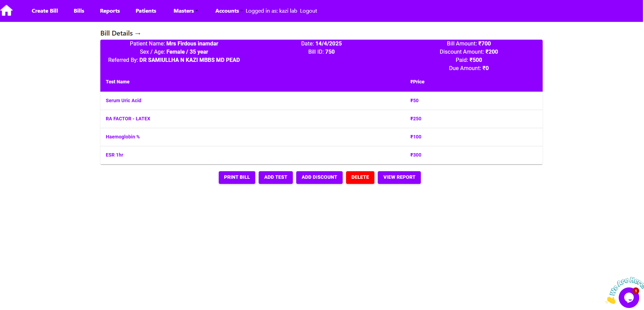Click the clapping hands graphic near chat widget
644x310 pixels.
tap(611, 300)
